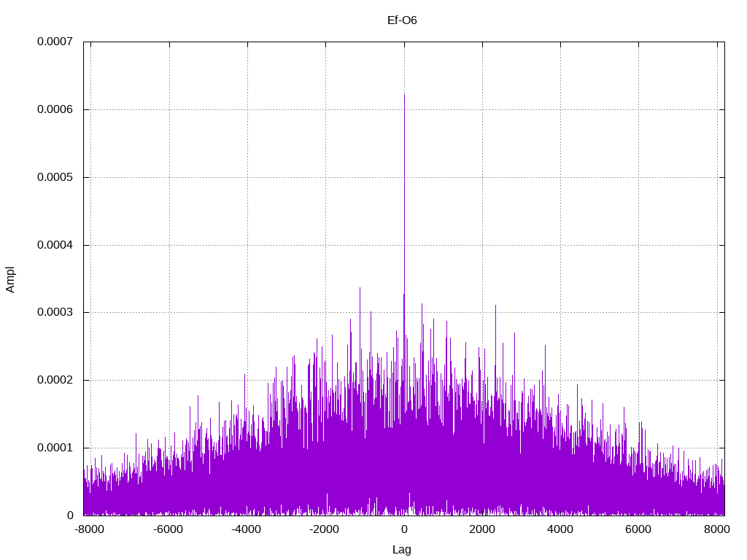Click the 0.0007 y-axis tick label

[x=55, y=42]
